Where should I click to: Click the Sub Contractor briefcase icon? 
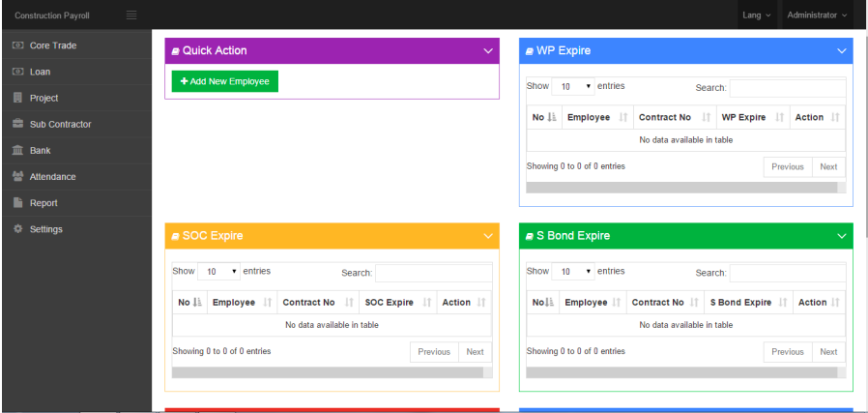pos(17,124)
